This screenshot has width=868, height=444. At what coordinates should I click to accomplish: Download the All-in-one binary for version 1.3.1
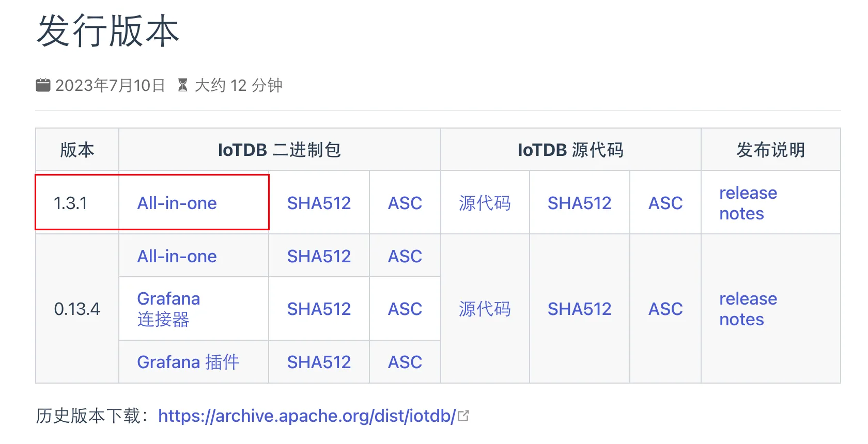(x=177, y=203)
